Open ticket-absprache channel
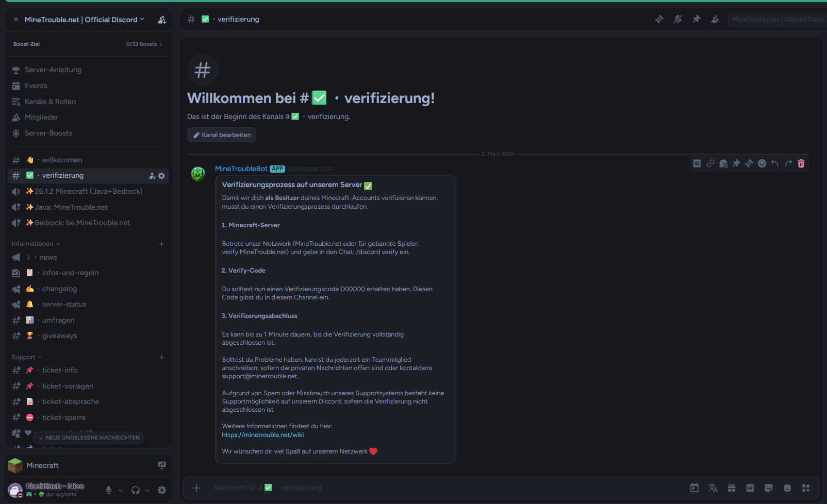 (88, 401)
